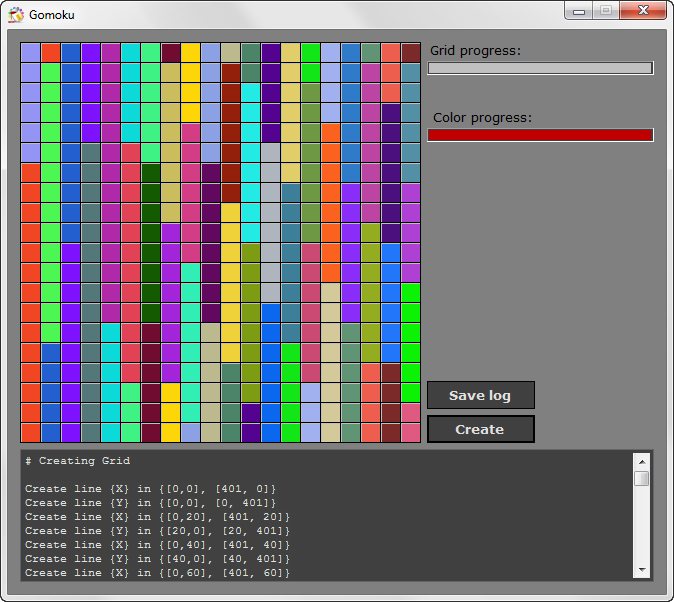The image size is (674, 602).
Task: Click the log scrollbar thumb
Action: 641,478
